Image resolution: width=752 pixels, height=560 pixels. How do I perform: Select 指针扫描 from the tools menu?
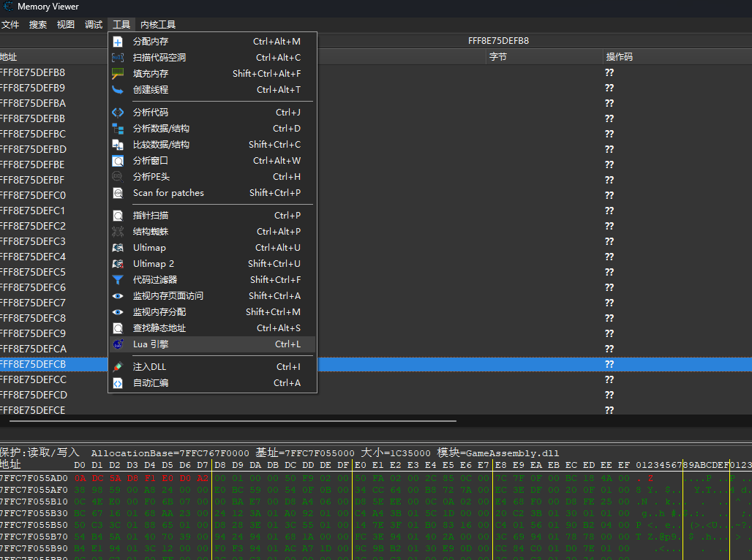coord(150,216)
